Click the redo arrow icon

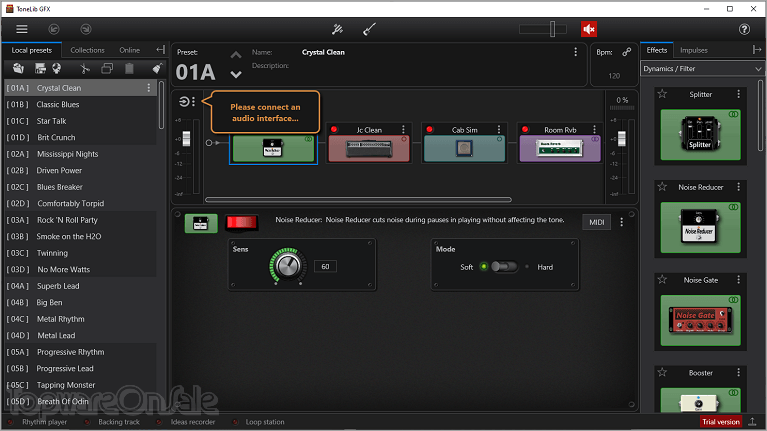pyautogui.click(x=86, y=29)
